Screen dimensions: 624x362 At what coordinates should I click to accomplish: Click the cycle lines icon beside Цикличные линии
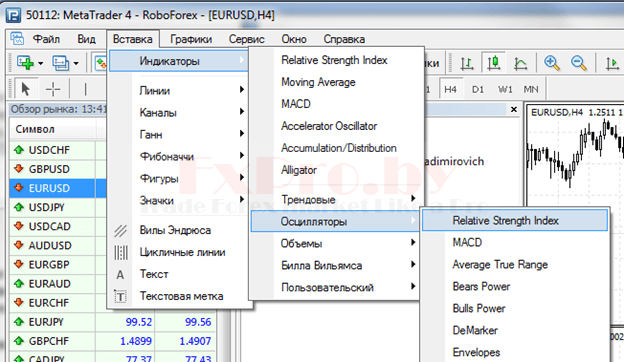[x=121, y=252]
